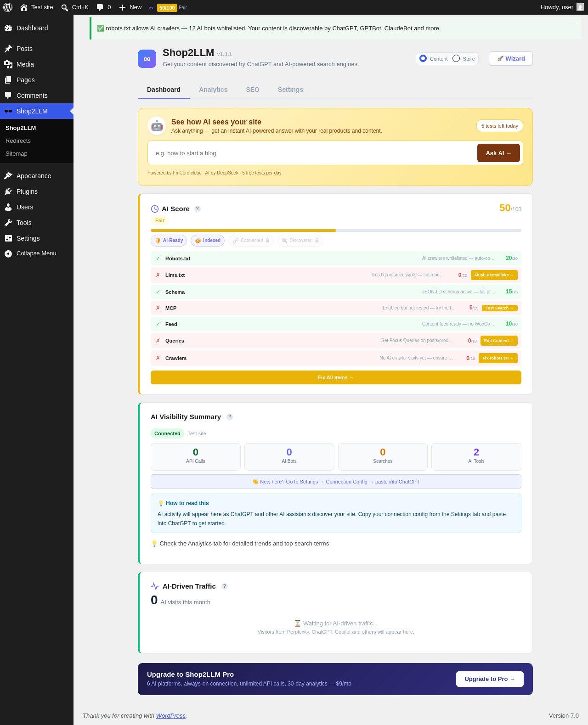Select the Schema score row
Screen dimensions: 588x725
point(336,292)
